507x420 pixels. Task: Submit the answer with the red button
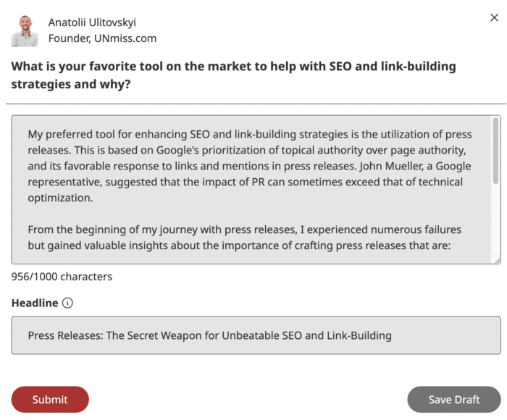pyautogui.click(x=50, y=399)
